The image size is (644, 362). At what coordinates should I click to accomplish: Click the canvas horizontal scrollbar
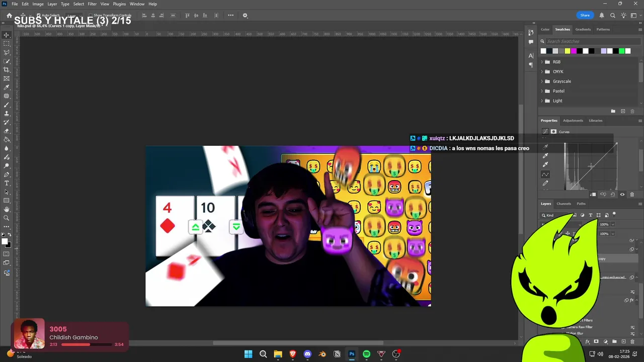(298, 343)
